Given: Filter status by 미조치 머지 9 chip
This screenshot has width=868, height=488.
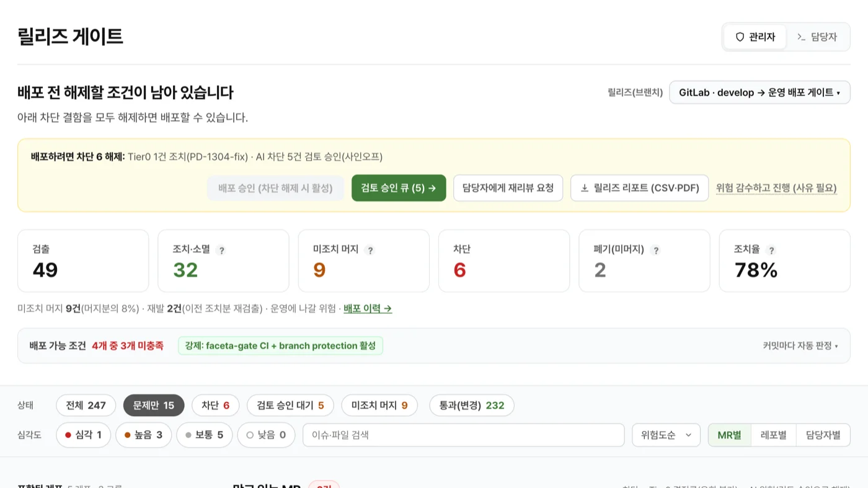Looking at the screenshot, I should click(379, 406).
